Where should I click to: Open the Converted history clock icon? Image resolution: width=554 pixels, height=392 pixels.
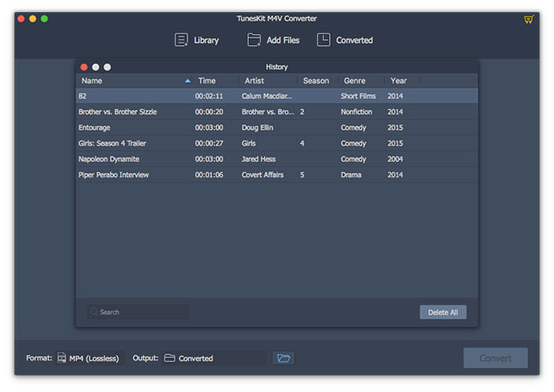click(323, 40)
